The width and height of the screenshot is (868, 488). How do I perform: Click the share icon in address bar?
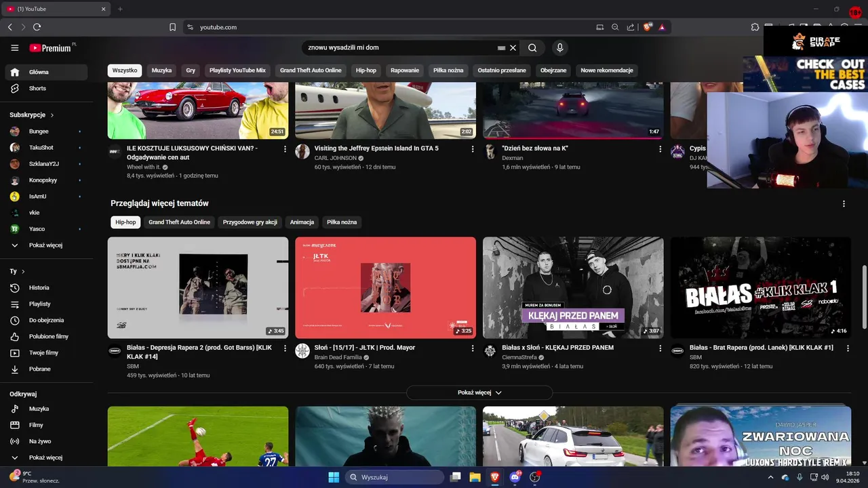(631, 27)
